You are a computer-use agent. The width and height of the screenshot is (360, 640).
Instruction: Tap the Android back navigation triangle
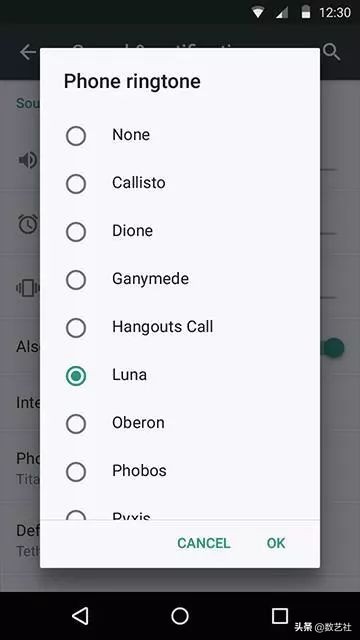(80, 616)
